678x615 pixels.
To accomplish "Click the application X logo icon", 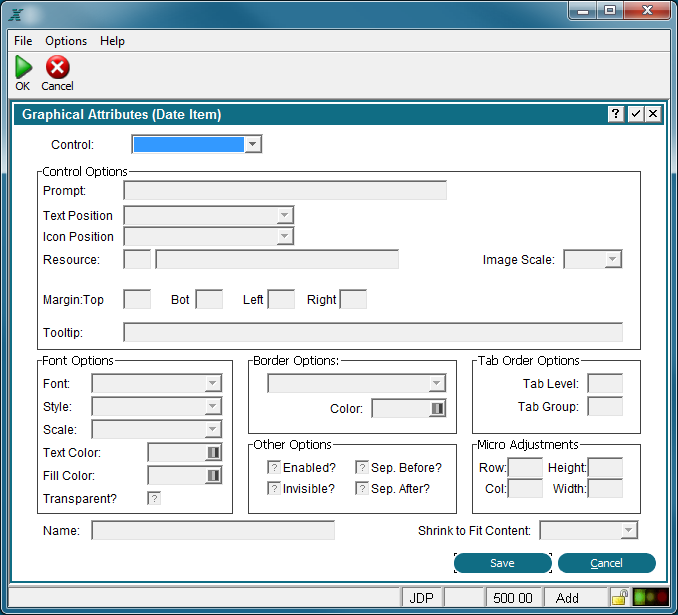I will [16, 15].
